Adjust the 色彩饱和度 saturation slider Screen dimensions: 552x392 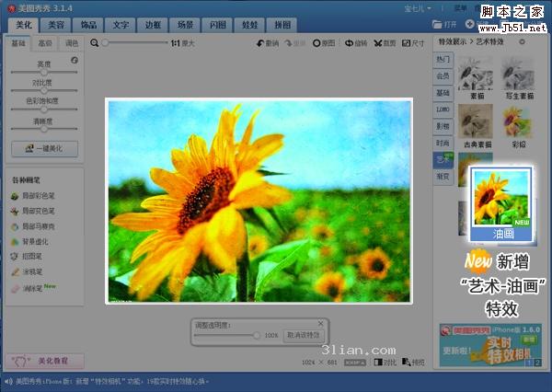pyautogui.click(x=44, y=110)
